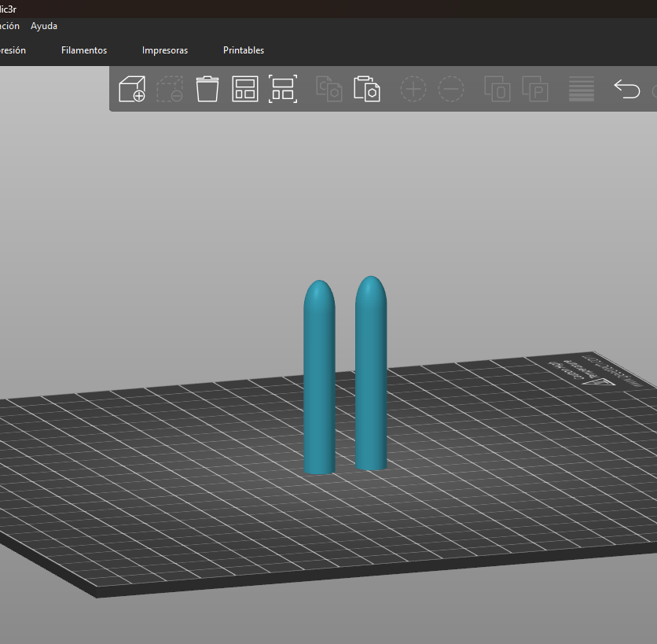The height and width of the screenshot is (644, 657).
Task: Click the Split to parts icon
Action: point(535,89)
